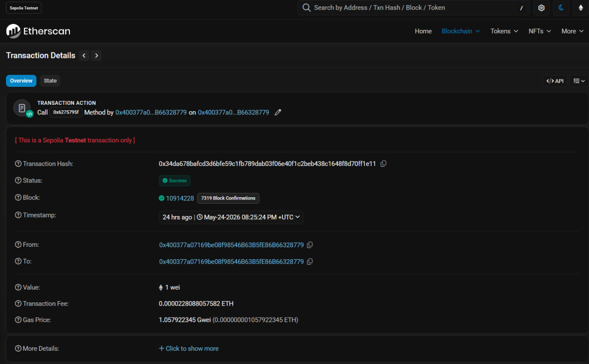Expand the Blockchain menu
The width and height of the screenshot is (589, 364).
click(461, 31)
